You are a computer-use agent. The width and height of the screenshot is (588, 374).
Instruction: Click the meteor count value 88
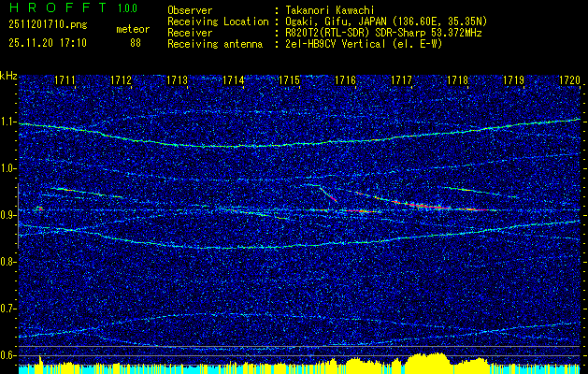click(x=136, y=42)
